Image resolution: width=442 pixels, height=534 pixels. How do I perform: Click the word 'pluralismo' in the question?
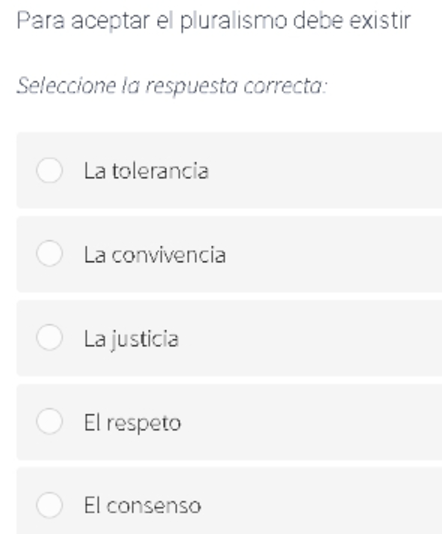pos(234,22)
